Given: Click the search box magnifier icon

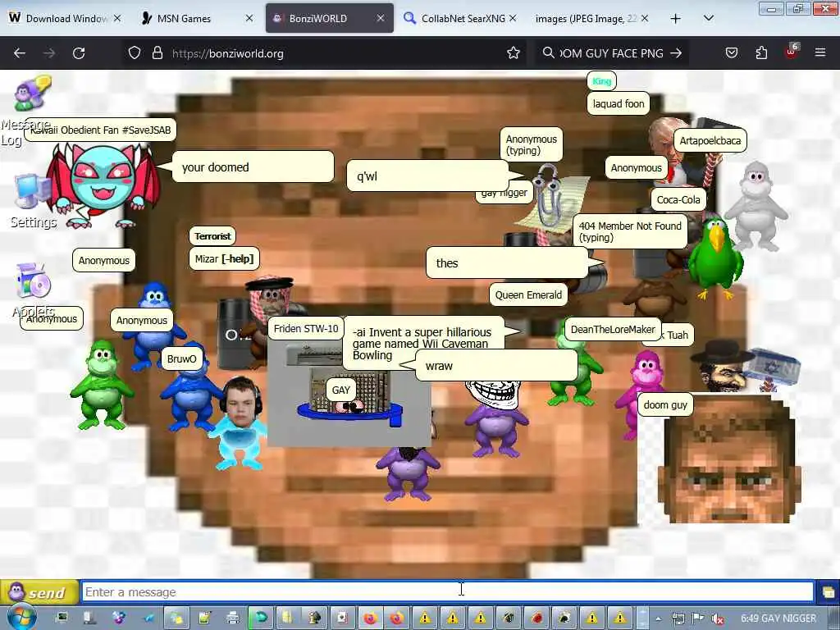Looking at the screenshot, I should click(548, 53).
